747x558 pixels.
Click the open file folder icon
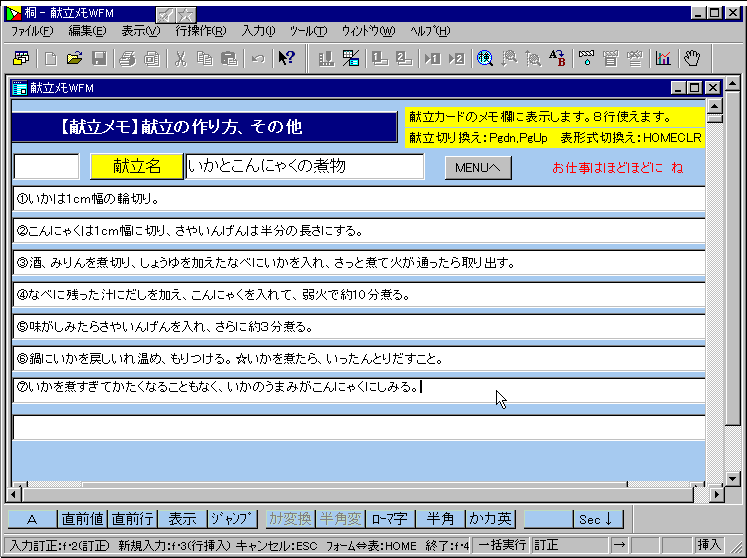pos(75,58)
